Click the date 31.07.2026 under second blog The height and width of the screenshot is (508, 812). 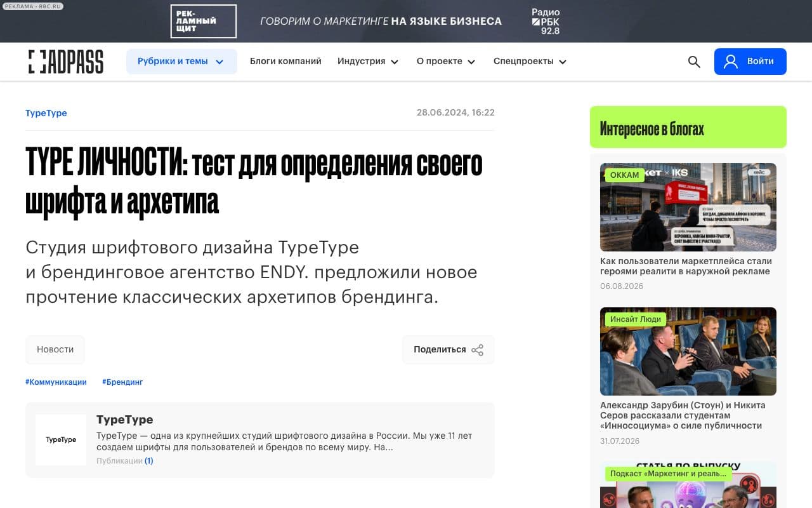pos(620,441)
